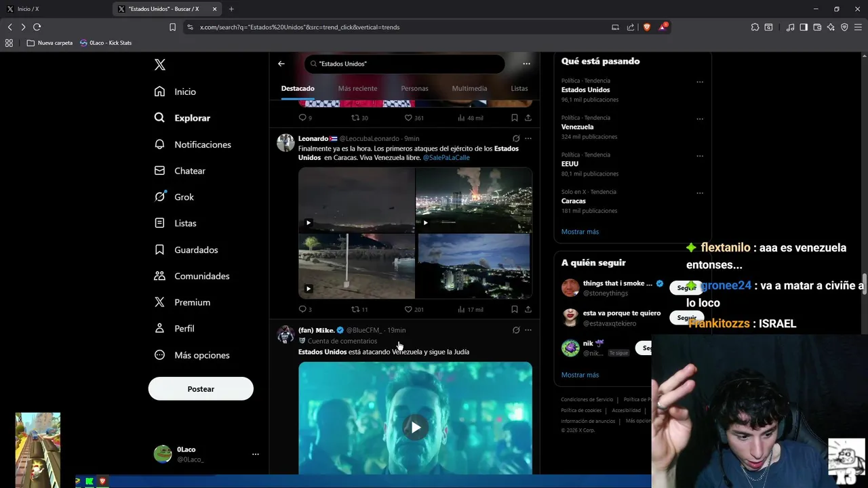Viewport: 868px width, 488px height.
Task: Like the post with 361 likes
Action: (414, 118)
